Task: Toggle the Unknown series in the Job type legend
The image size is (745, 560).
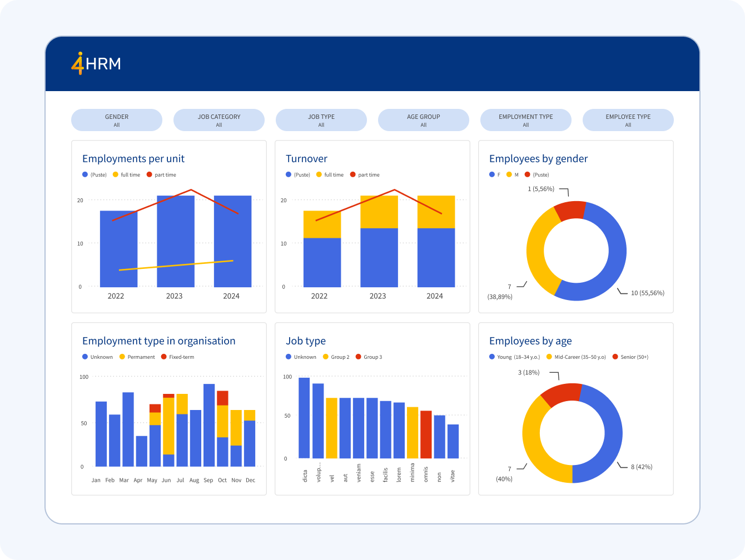Action: (x=288, y=357)
